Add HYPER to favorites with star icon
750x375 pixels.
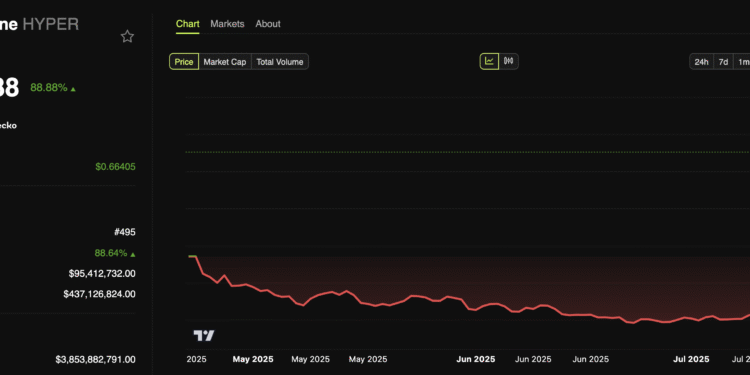coord(127,36)
